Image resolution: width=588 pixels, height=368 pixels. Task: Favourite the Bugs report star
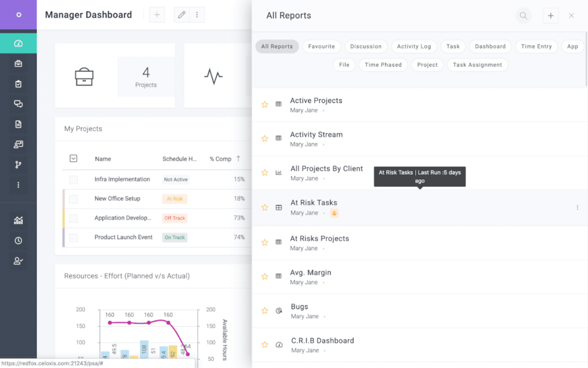[265, 310]
